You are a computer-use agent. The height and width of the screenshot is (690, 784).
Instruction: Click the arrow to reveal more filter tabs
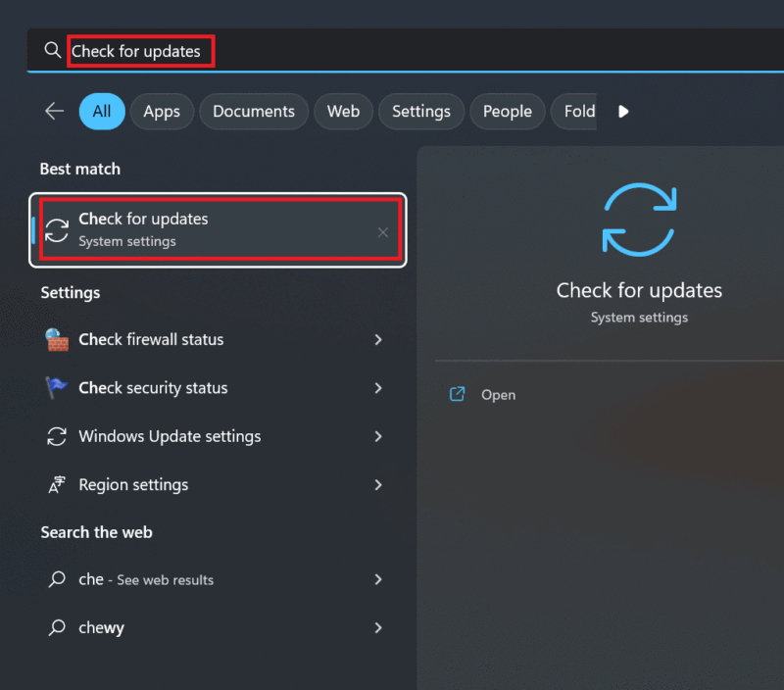click(x=623, y=111)
